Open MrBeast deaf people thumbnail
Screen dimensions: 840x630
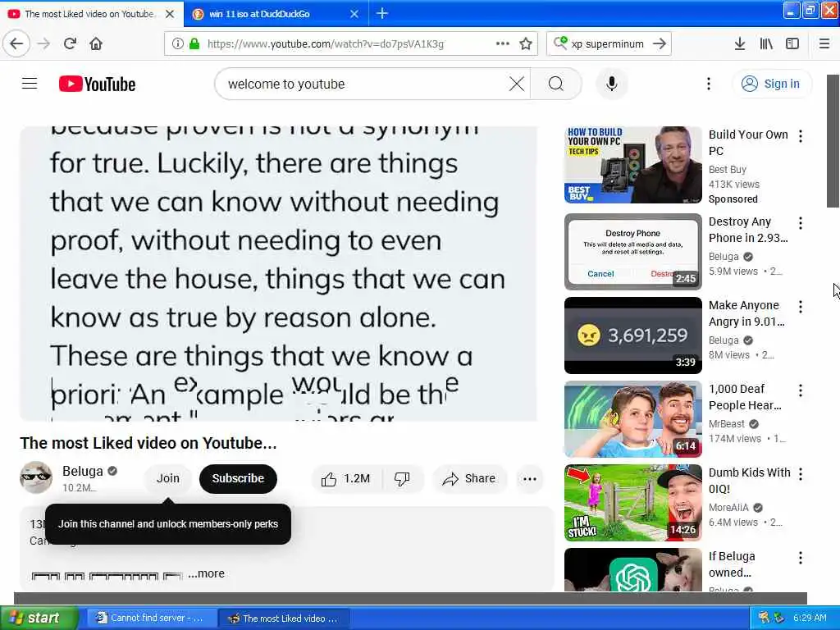[632, 419]
